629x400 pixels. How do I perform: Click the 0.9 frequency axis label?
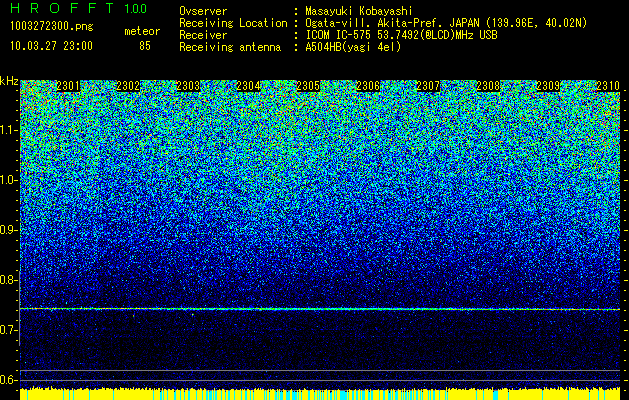pos(8,230)
